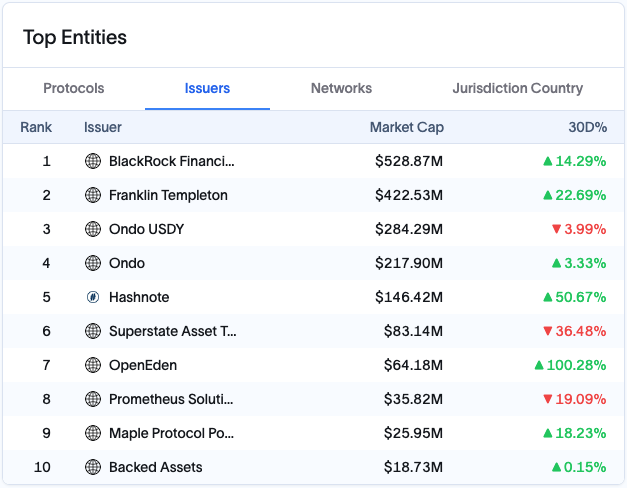627x488 pixels.
Task: Click the $284.29M market cap value
Action: click(x=409, y=229)
